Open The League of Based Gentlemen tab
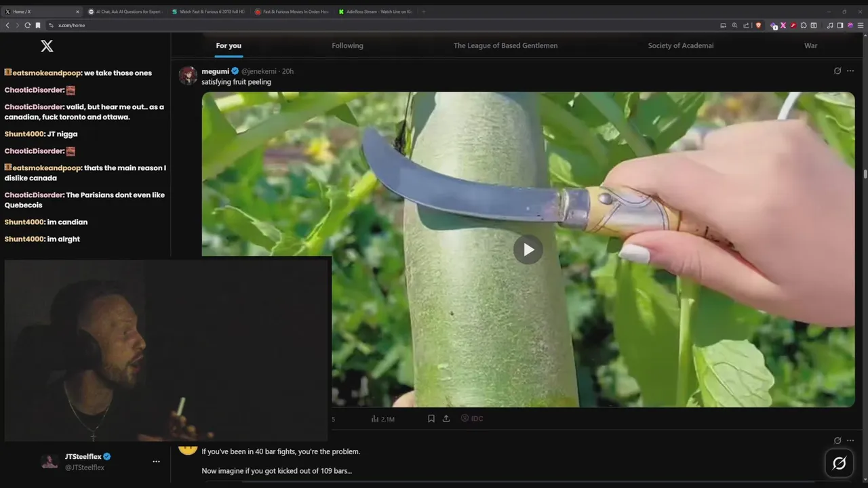Screen dimensions: 868x488 coord(505,45)
